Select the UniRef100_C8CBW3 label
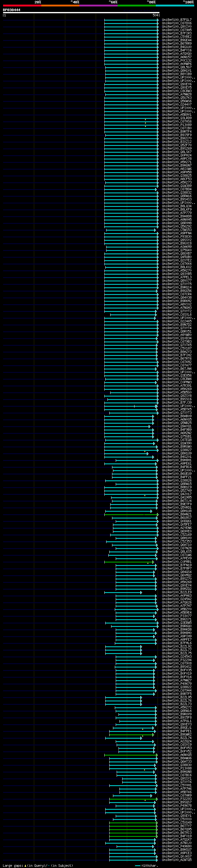Screen dimensions: 197x868 tap(177, 91)
